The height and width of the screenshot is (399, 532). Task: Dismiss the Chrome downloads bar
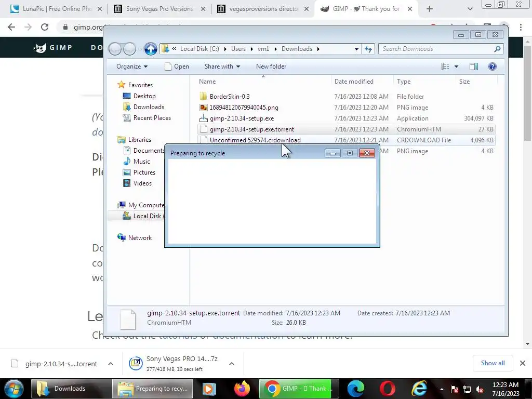(523, 363)
